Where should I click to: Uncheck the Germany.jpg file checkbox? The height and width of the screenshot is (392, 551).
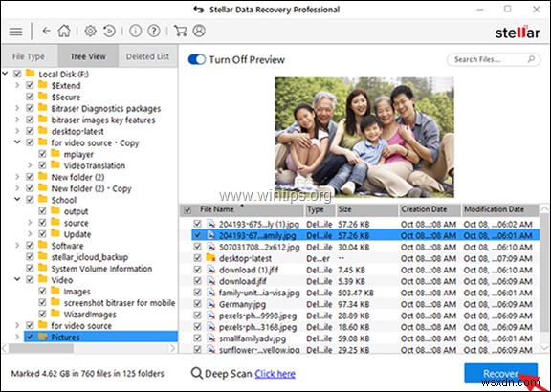[197, 304]
